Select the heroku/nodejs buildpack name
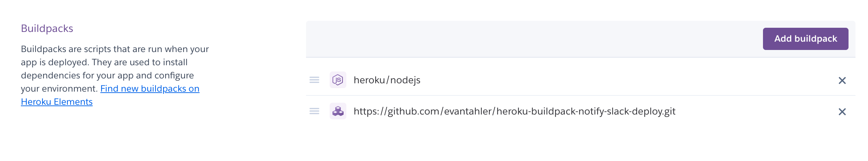This screenshot has height=161, width=868. click(387, 80)
